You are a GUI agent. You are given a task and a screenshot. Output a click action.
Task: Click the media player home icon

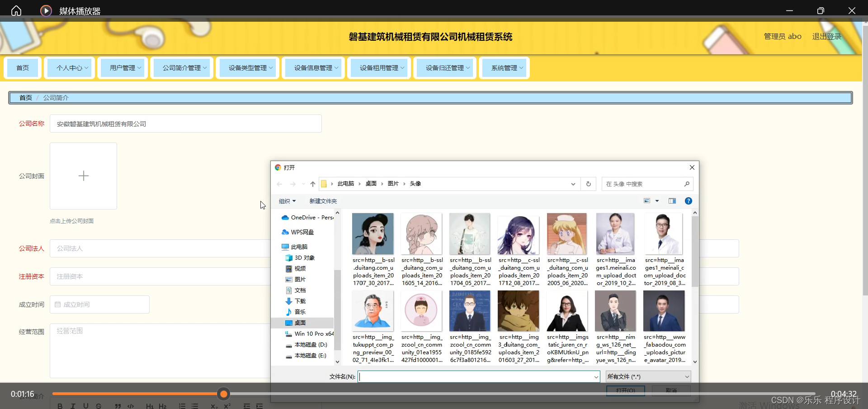coord(16,10)
